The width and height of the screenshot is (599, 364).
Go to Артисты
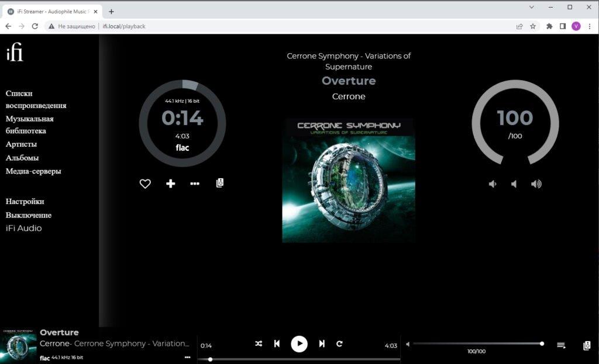(x=21, y=144)
